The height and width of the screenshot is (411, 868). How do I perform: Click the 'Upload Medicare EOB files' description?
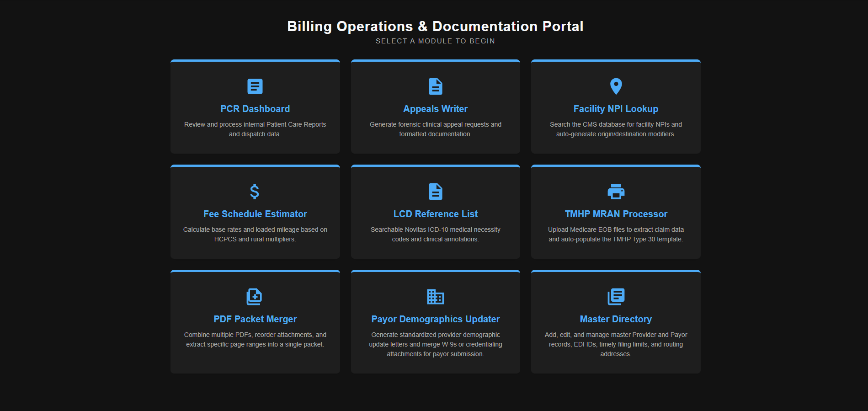point(616,235)
